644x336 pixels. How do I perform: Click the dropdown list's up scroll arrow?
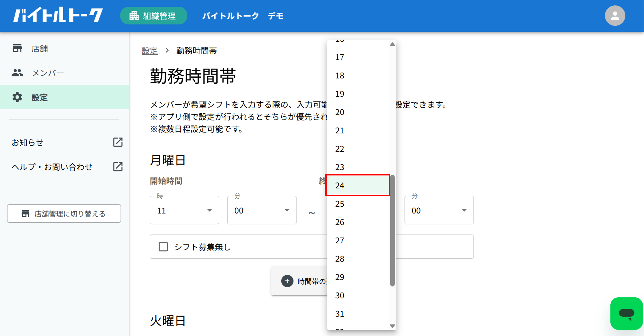coord(392,44)
